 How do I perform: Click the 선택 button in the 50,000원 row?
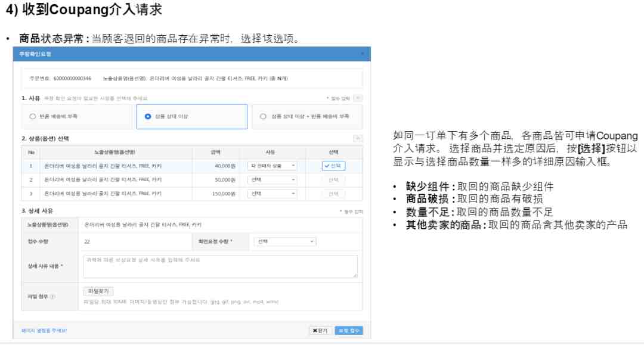333,180
